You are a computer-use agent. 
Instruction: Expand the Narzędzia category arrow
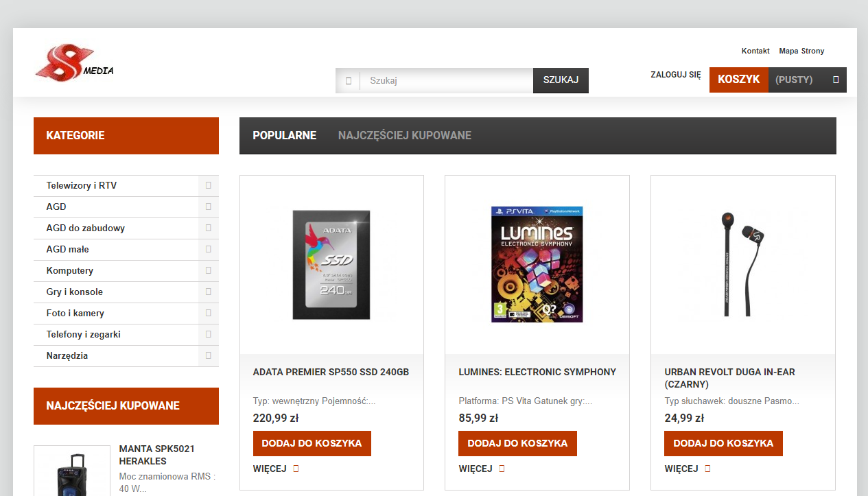coord(208,355)
